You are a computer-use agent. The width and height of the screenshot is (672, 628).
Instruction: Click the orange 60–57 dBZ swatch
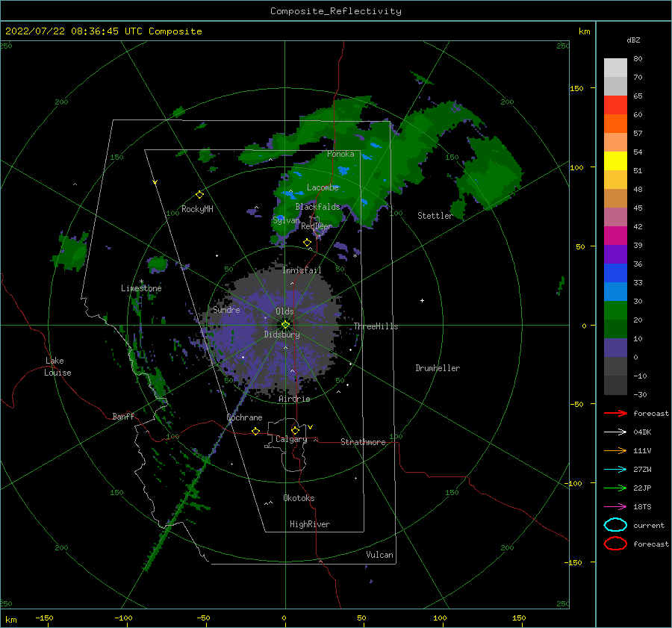615,124
